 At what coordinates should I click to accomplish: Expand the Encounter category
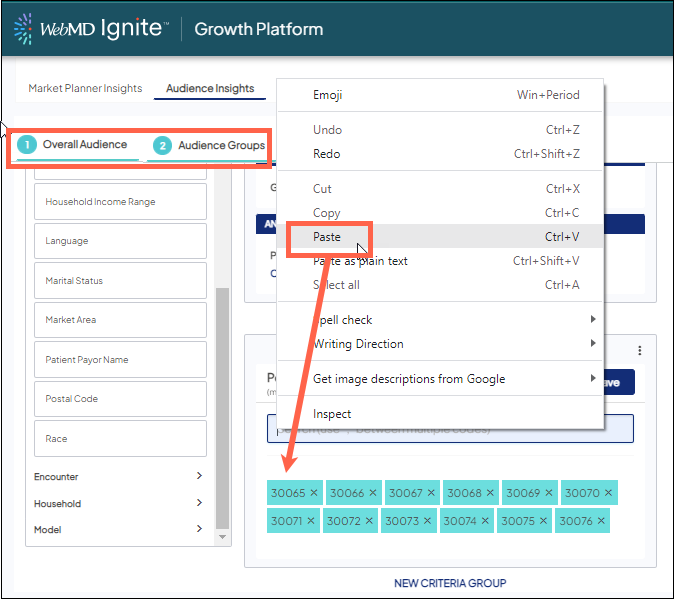click(x=199, y=477)
